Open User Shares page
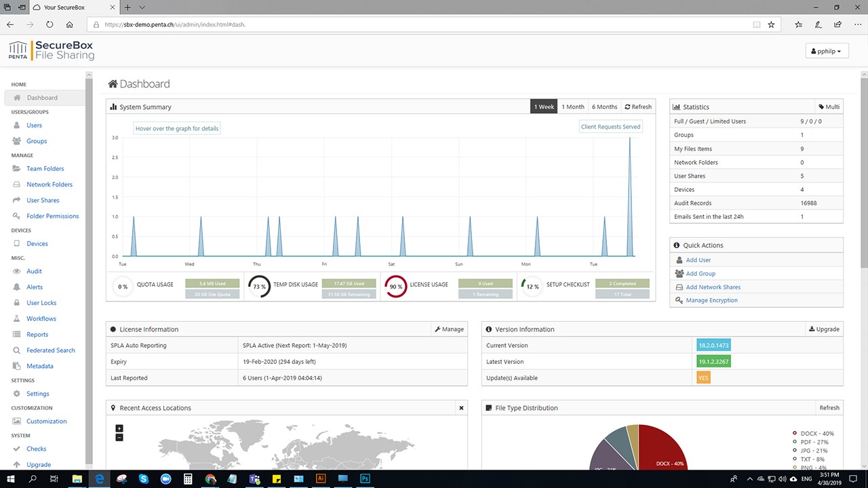This screenshot has height=488, width=868. [43, 201]
